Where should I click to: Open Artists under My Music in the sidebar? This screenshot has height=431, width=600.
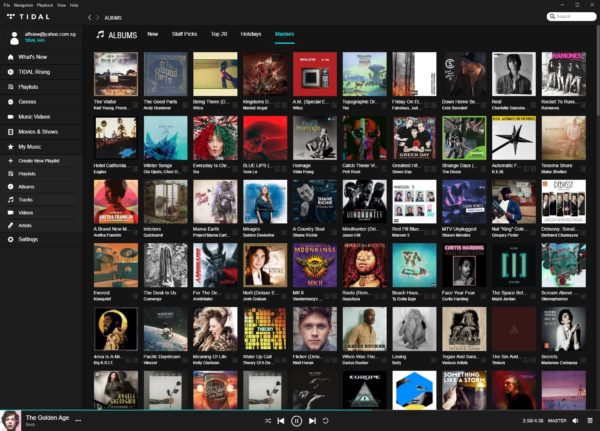pyautogui.click(x=25, y=226)
